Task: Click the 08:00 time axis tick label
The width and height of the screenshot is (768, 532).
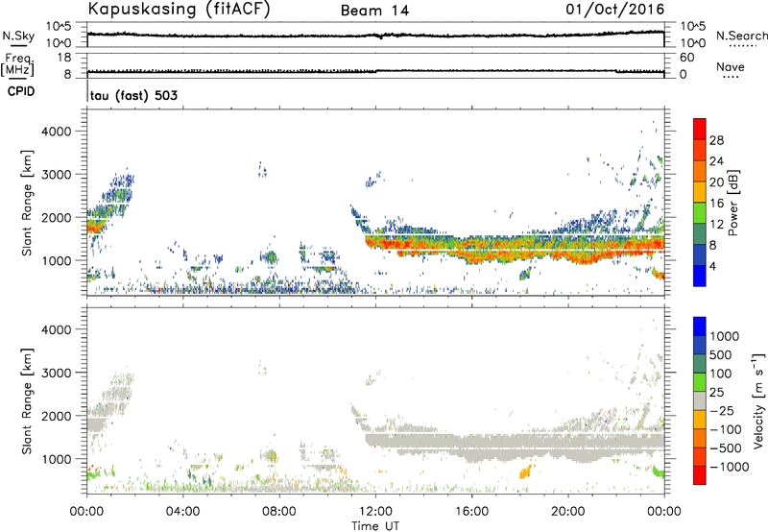Action: pos(279,512)
